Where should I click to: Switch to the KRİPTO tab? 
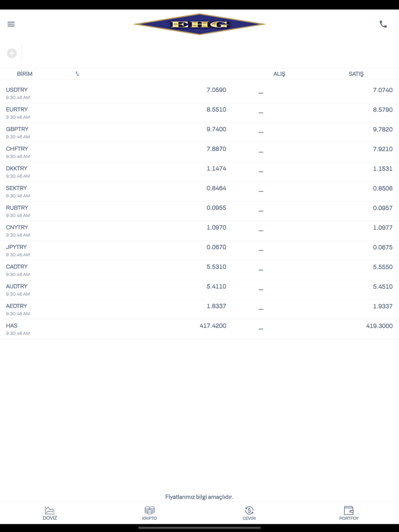pyautogui.click(x=150, y=513)
